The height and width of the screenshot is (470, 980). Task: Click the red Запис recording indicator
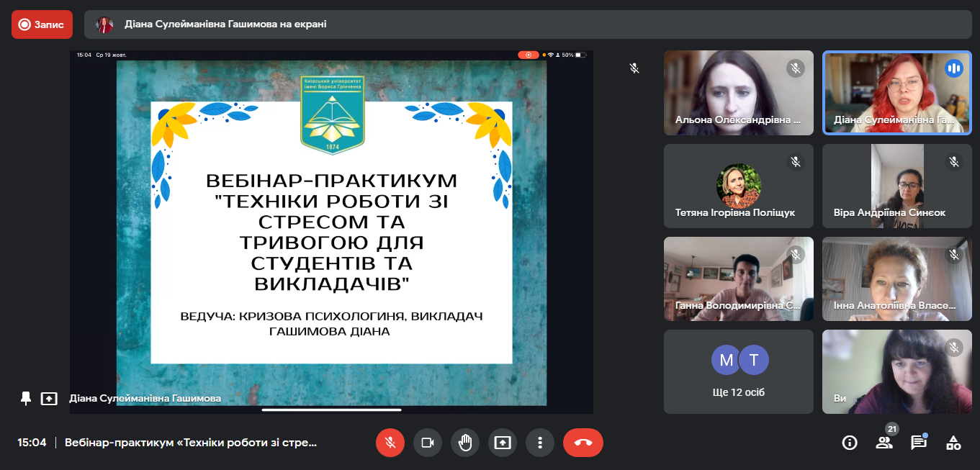tap(42, 24)
